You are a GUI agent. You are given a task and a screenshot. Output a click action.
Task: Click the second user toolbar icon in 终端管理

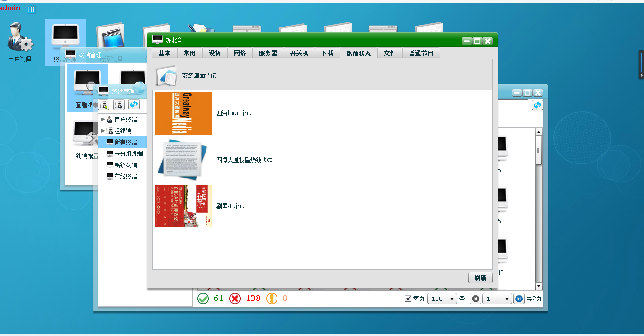(x=119, y=105)
